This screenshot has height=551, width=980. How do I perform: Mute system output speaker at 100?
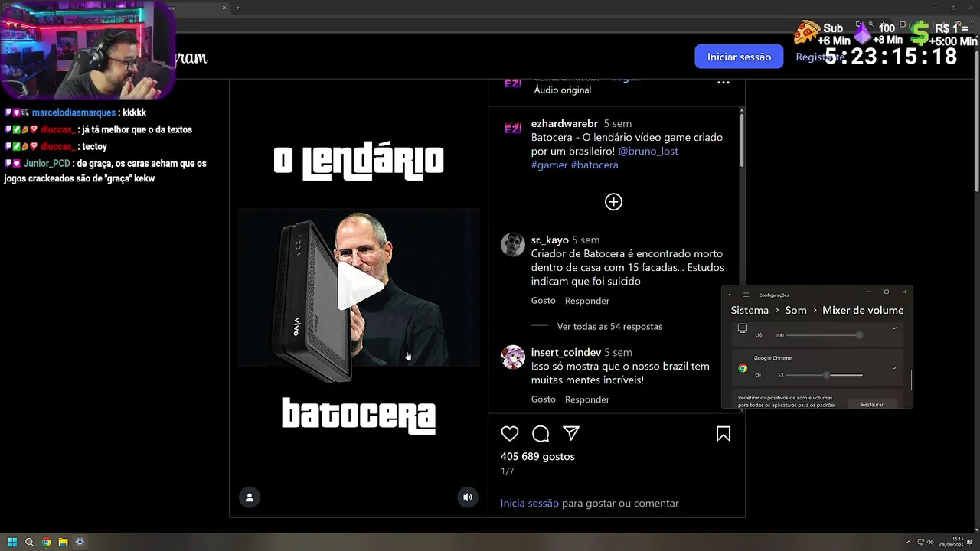point(759,335)
